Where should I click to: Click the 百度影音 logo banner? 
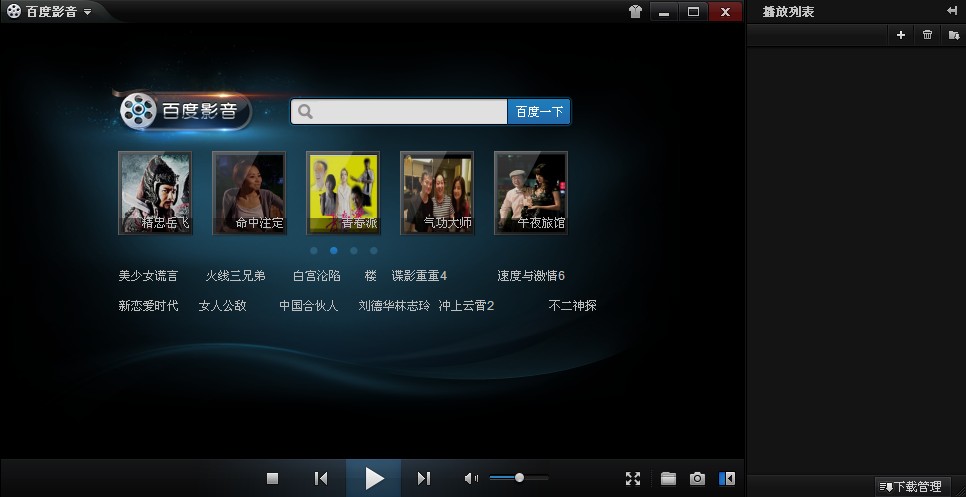[185, 111]
